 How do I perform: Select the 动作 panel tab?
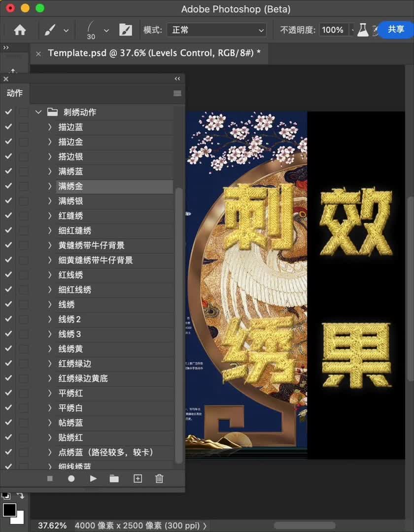pos(15,93)
